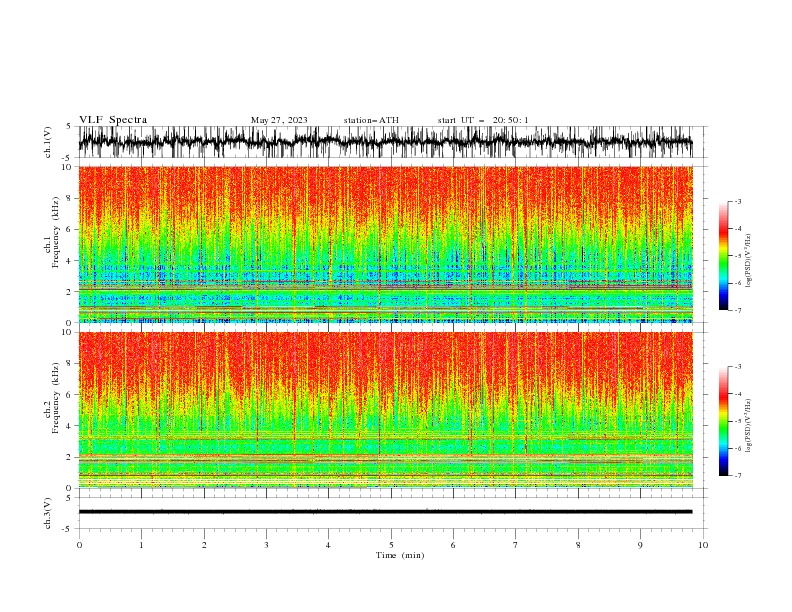The image size is (792, 612).
Task: Click the "7" tick on the time axis
Action: point(516,545)
